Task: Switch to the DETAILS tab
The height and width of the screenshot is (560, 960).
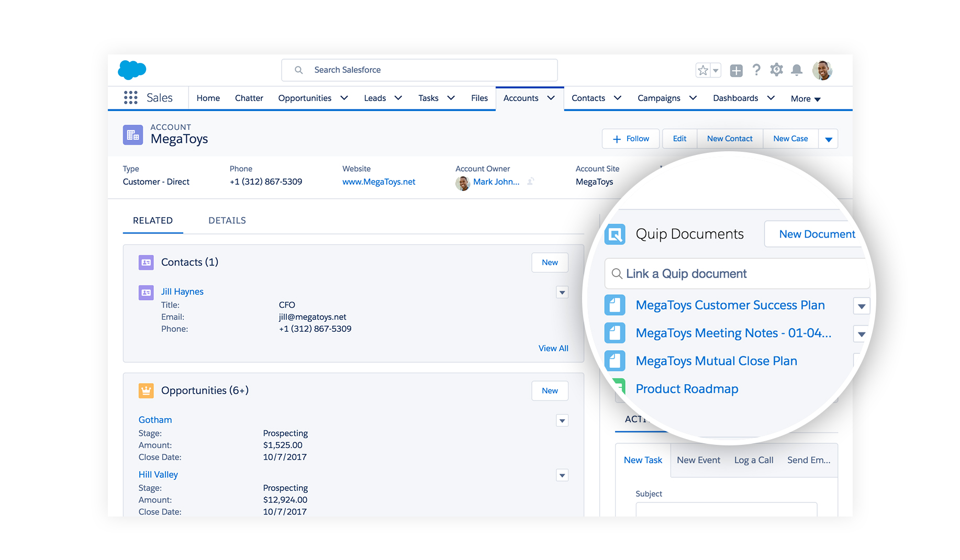Action: click(227, 220)
